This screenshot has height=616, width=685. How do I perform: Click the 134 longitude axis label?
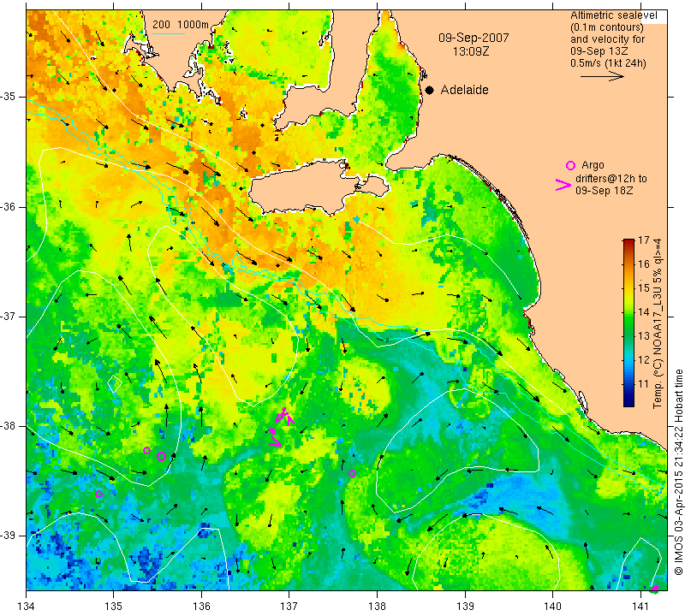(x=27, y=607)
